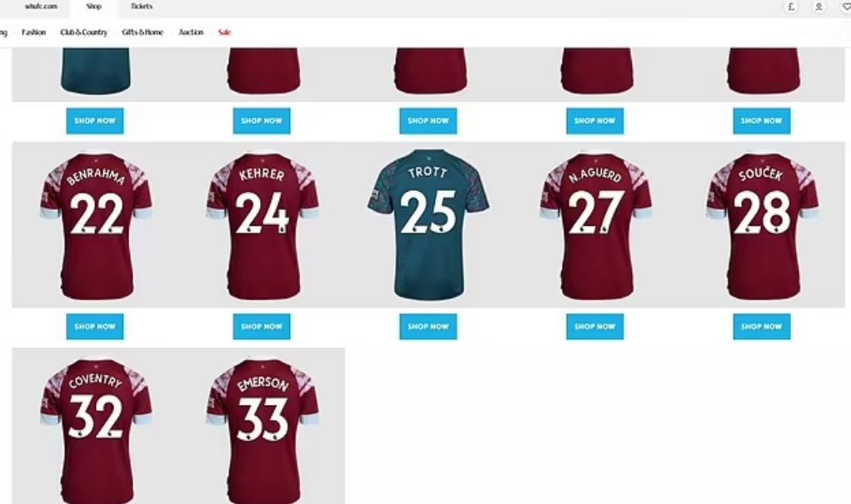Image resolution: width=851 pixels, height=504 pixels.
Task: Click Shop Now under Kehrer 24 shirt
Action: coord(262,327)
